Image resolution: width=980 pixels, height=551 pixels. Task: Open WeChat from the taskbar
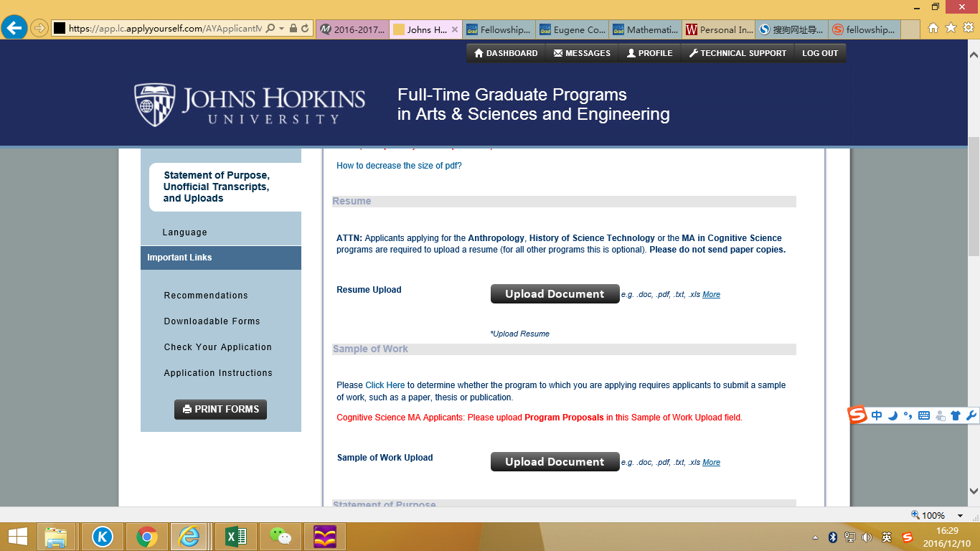[x=281, y=537]
